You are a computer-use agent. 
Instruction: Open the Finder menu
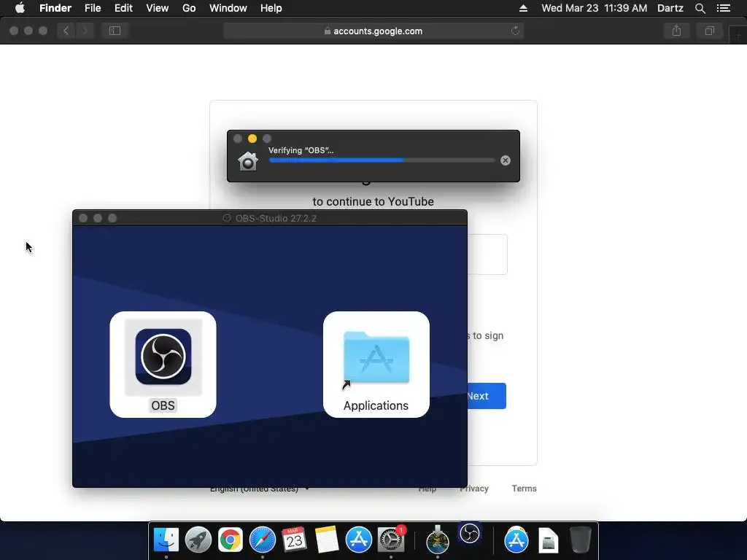55,8
